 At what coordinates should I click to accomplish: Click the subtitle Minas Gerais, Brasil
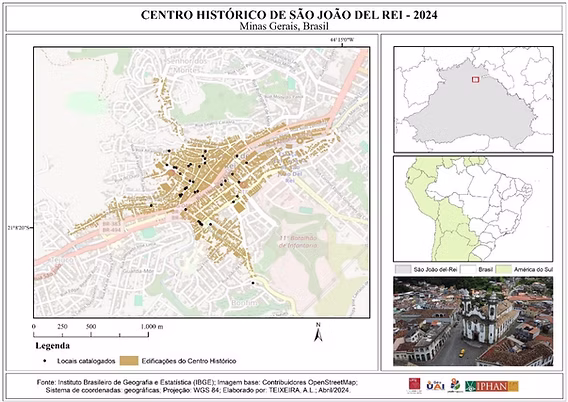284,26
